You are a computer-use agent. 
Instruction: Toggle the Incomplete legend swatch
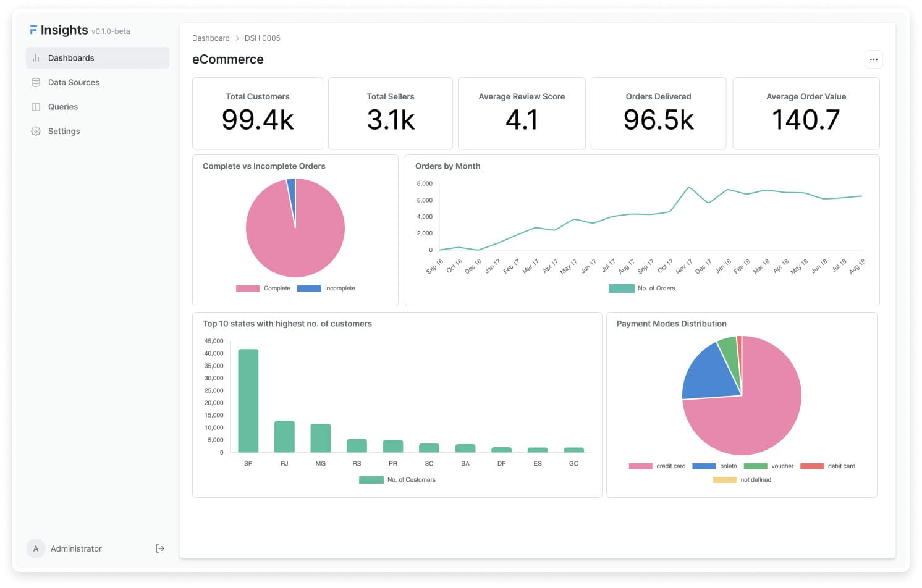click(x=309, y=288)
